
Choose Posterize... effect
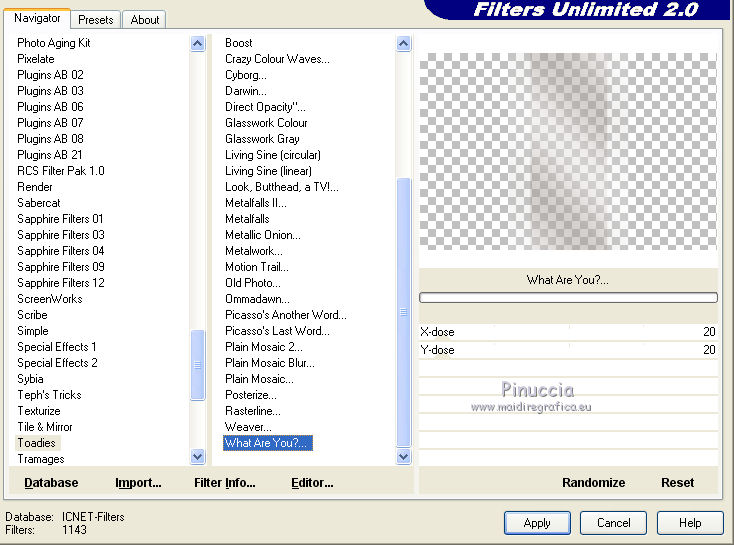(251, 395)
